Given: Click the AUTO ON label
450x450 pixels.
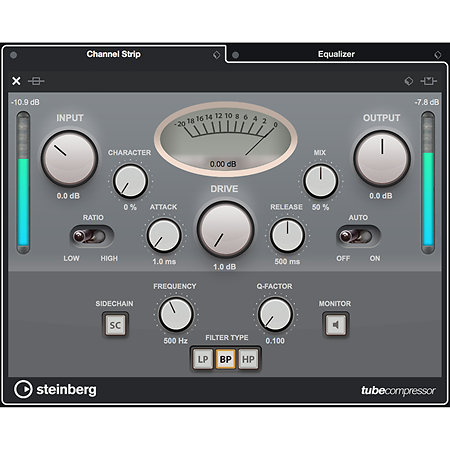Looking at the screenshot, I should point(375,258).
